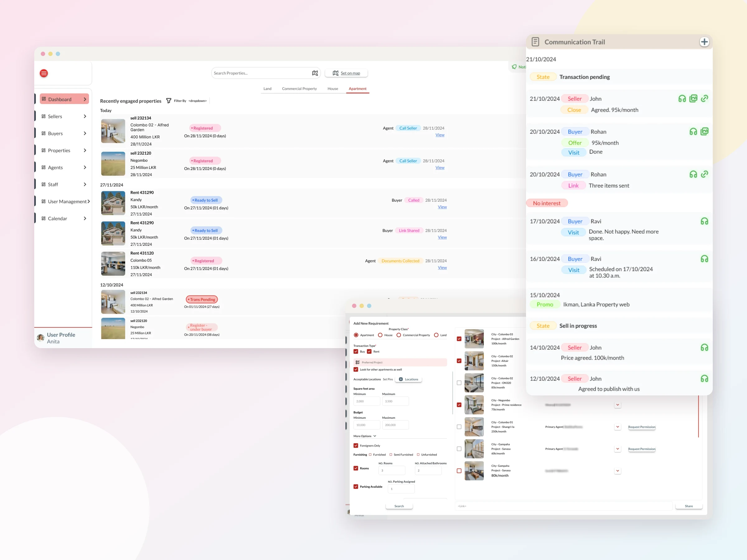
Task: Expand the User Management sidebar chevron
Action: [x=88, y=201]
